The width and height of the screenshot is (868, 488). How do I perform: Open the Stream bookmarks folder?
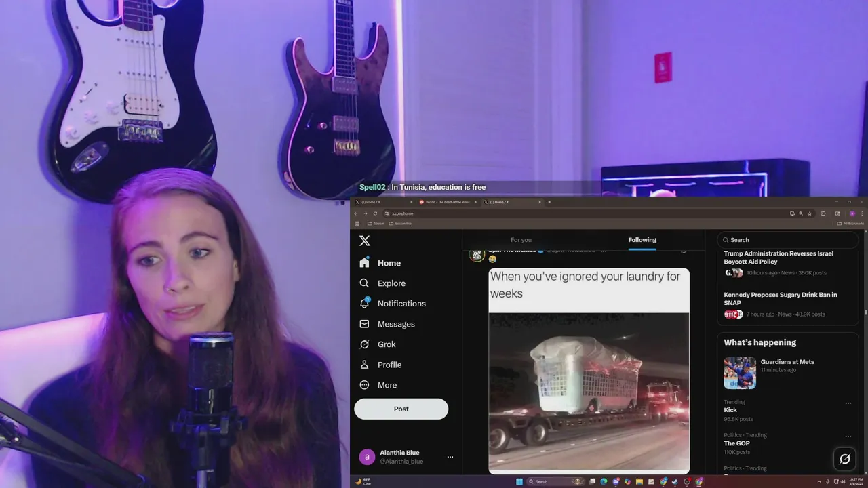[x=376, y=223]
